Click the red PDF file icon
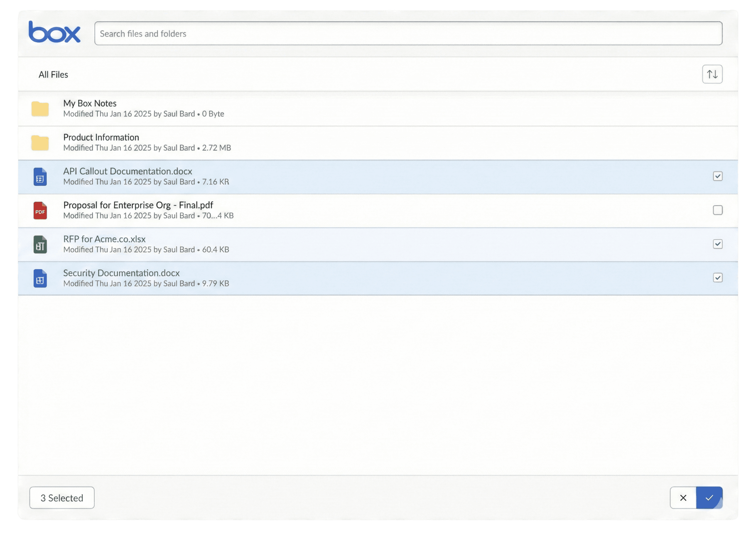 tap(40, 211)
